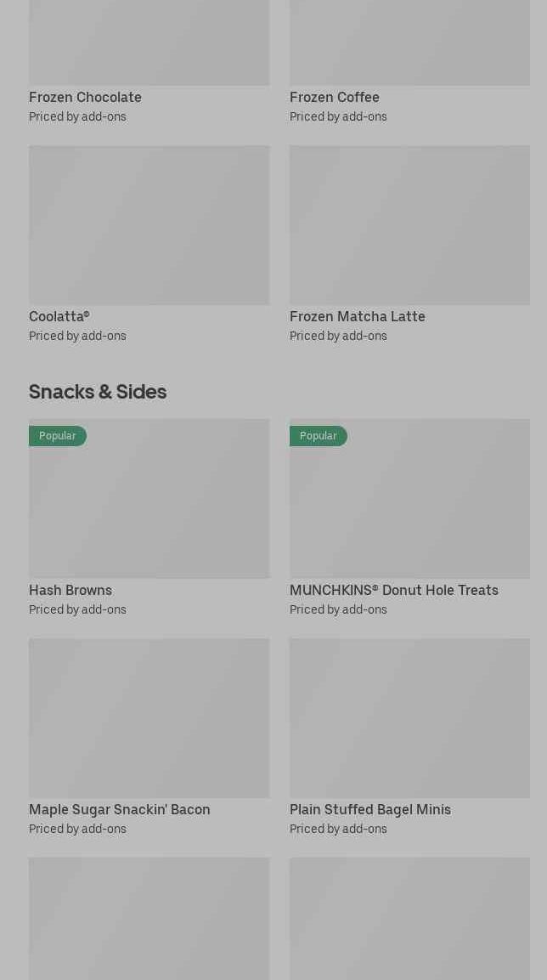This screenshot has width=547, height=980.
Task: Click Popular badge on MUNCHKINS item
Action: [x=319, y=436]
